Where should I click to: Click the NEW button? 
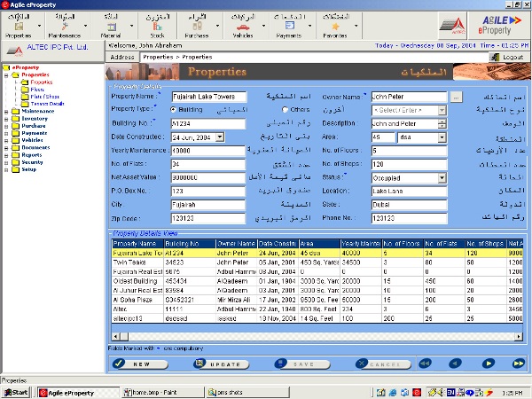137,364
